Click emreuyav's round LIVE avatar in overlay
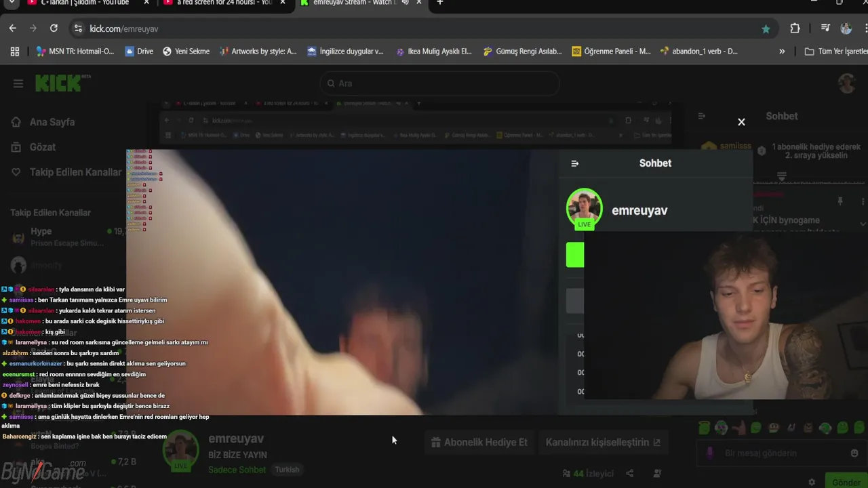868x488 pixels. pyautogui.click(x=584, y=209)
